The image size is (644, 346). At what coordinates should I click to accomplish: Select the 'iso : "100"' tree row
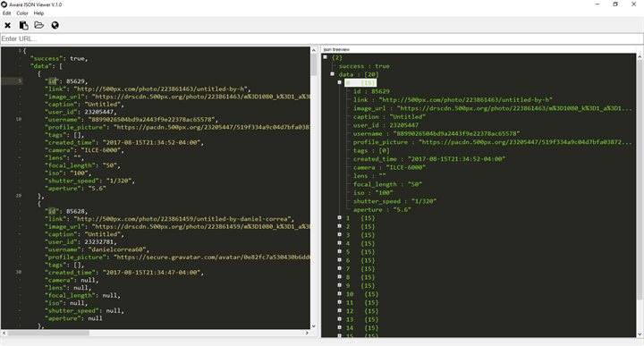click(373, 192)
